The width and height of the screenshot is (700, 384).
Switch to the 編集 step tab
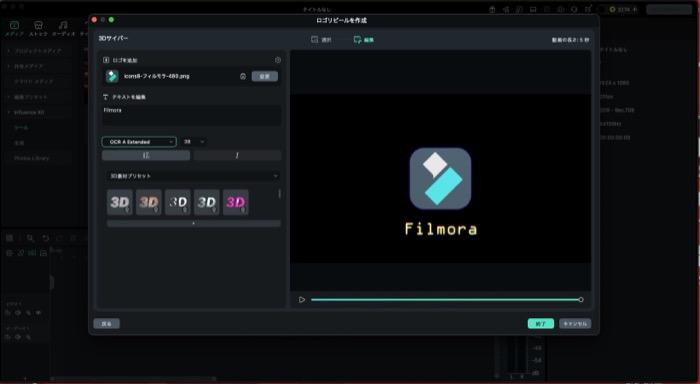(364, 40)
